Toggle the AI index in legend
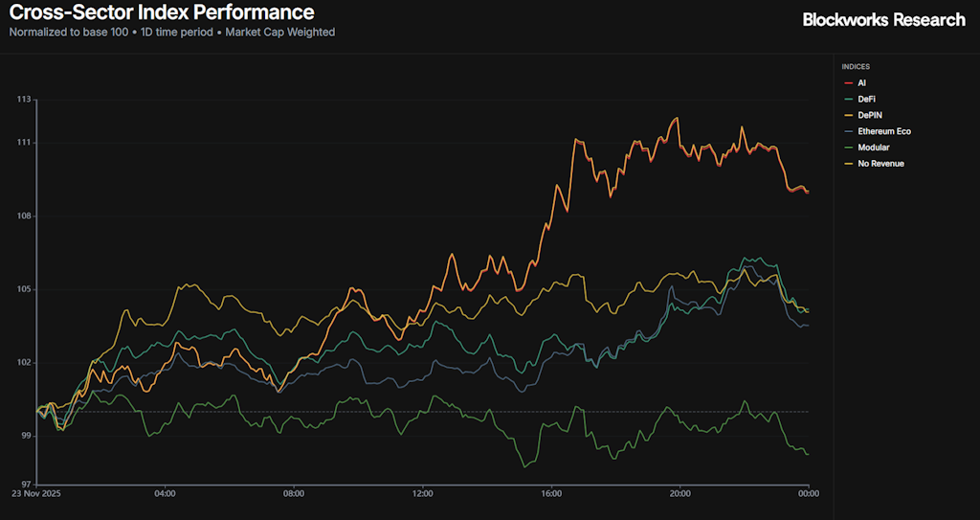This screenshot has width=980, height=520. pos(861,83)
